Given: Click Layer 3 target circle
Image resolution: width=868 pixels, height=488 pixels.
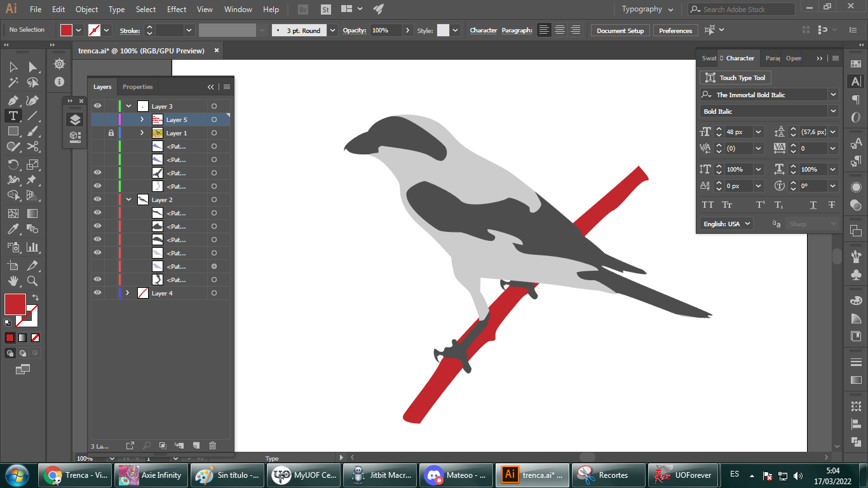Looking at the screenshot, I should [x=214, y=106].
